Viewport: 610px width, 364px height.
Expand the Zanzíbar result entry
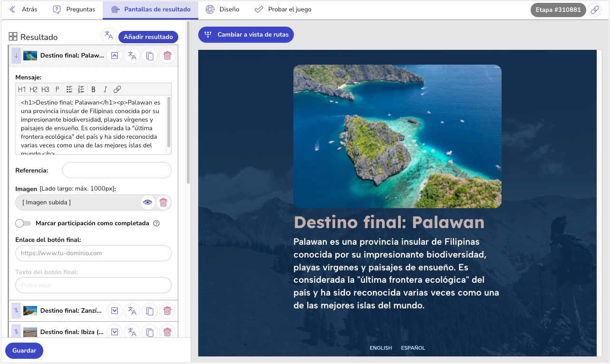point(115,311)
